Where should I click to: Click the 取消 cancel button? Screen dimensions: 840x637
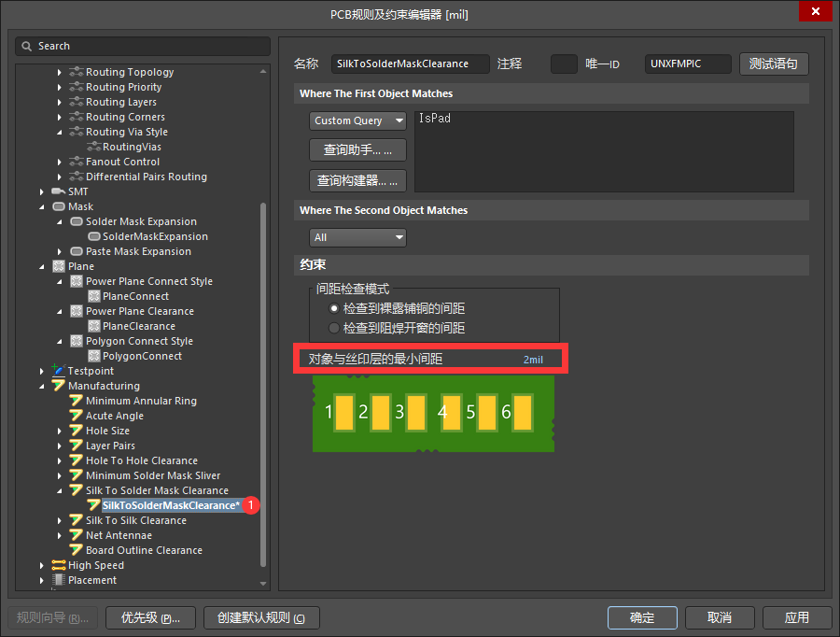pyautogui.click(x=720, y=617)
